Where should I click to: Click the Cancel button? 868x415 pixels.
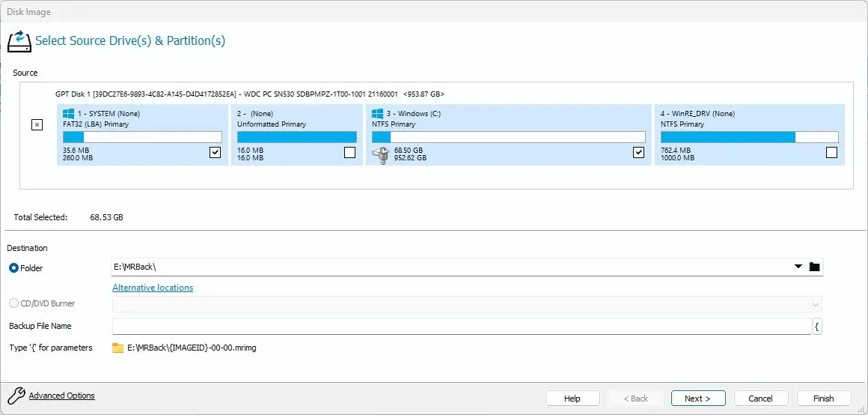tap(760, 399)
